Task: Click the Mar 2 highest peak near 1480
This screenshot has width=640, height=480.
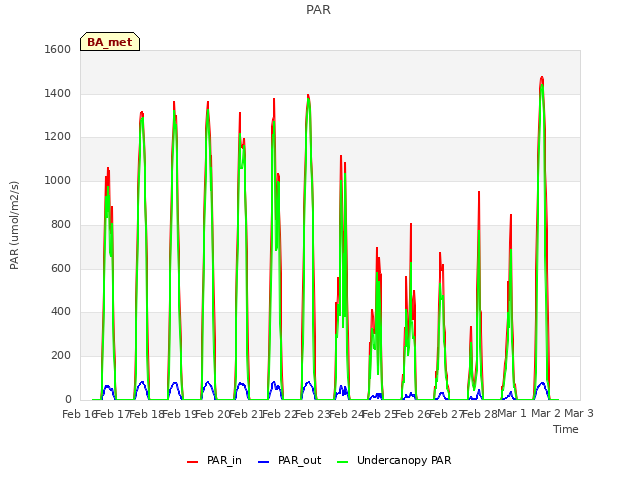Action: pyautogui.click(x=542, y=77)
